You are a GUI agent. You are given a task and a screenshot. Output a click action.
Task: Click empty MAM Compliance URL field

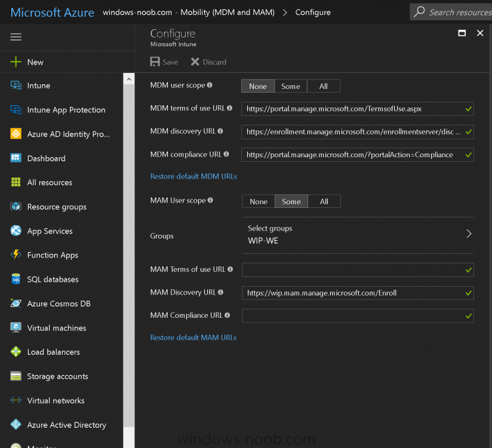(358, 316)
